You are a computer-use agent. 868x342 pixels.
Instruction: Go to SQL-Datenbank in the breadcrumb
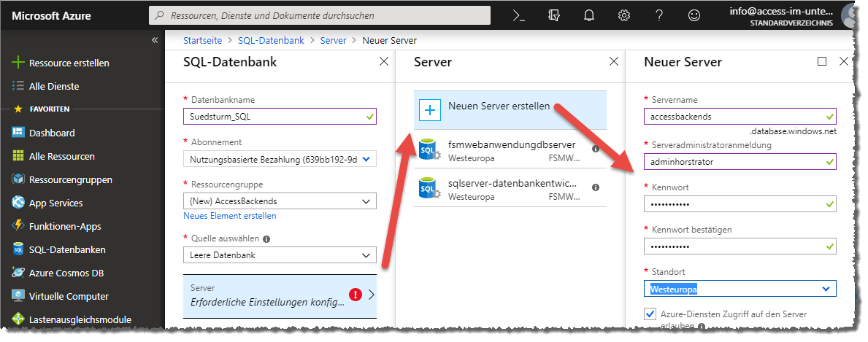click(272, 40)
